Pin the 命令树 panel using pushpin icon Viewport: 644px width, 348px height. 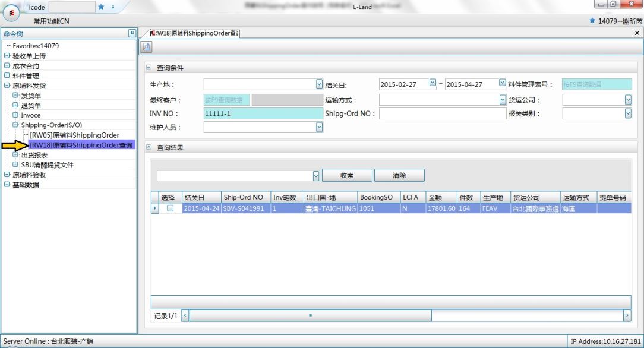point(132,33)
